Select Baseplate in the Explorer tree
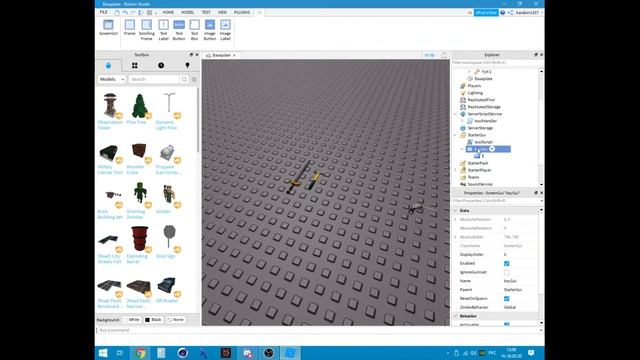 pos(483,79)
